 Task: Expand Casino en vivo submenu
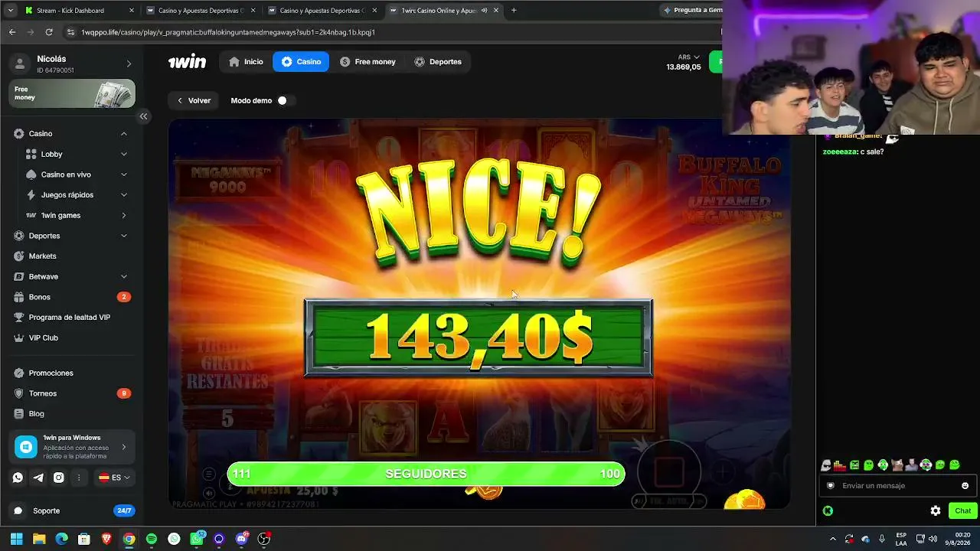[124, 174]
